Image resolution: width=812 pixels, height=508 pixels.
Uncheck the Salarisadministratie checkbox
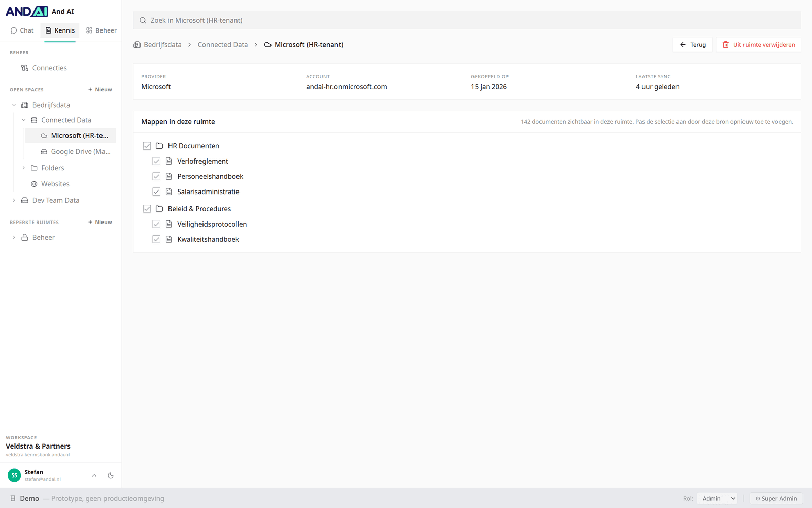click(156, 192)
